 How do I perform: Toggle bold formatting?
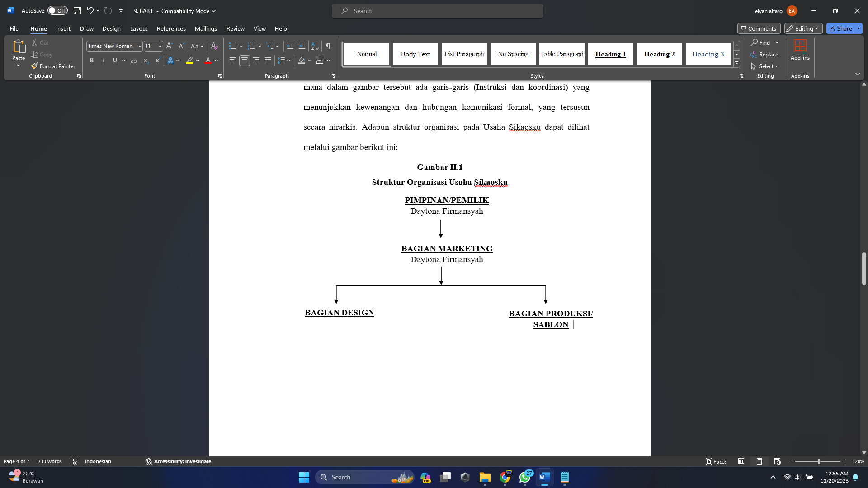click(x=92, y=61)
